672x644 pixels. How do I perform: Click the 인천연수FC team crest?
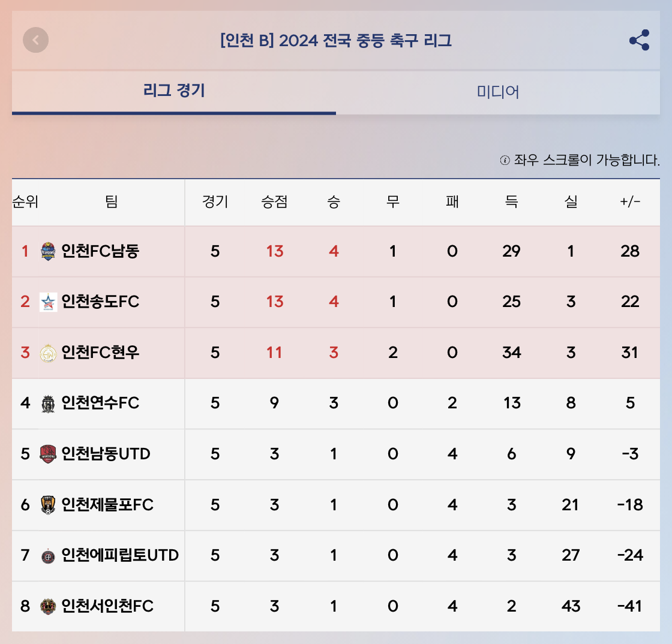(48, 403)
